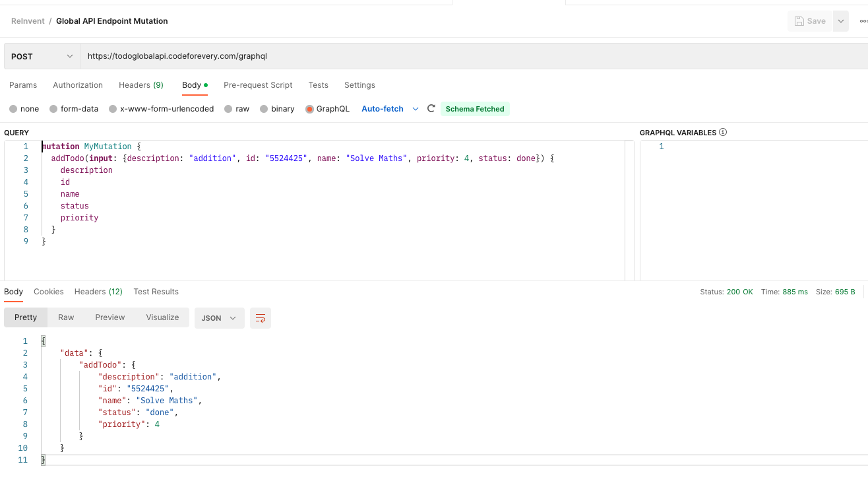Select the form-data body type
The height and width of the screenshot is (493, 868).
(x=74, y=109)
